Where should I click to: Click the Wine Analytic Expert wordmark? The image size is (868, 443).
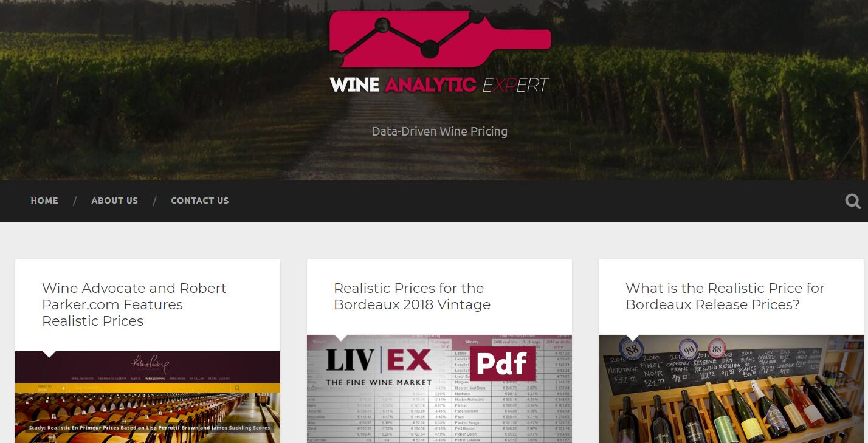point(439,84)
